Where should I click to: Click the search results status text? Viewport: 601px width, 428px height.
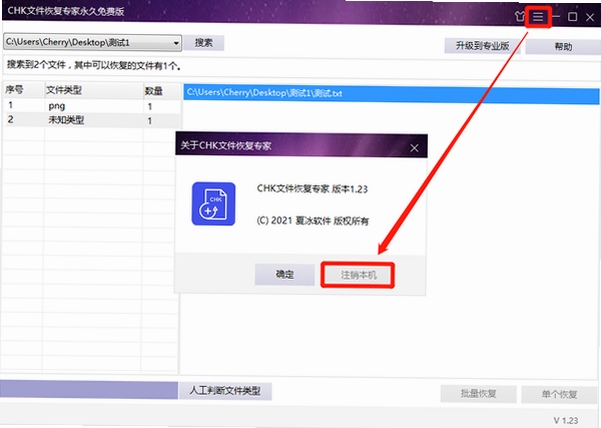[x=94, y=66]
